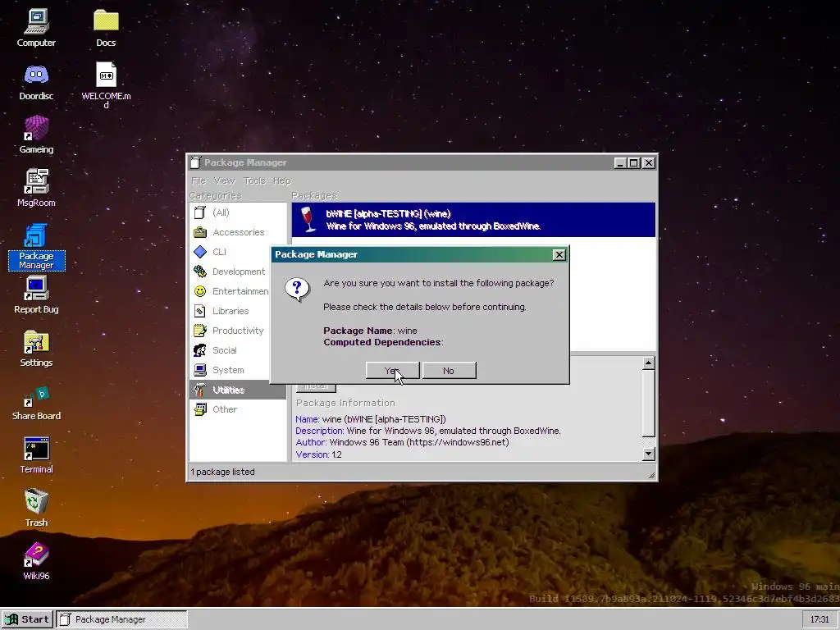Open the Docs folder icon
Image resolution: width=840 pixels, height=630 pixels.
[106, 28]
